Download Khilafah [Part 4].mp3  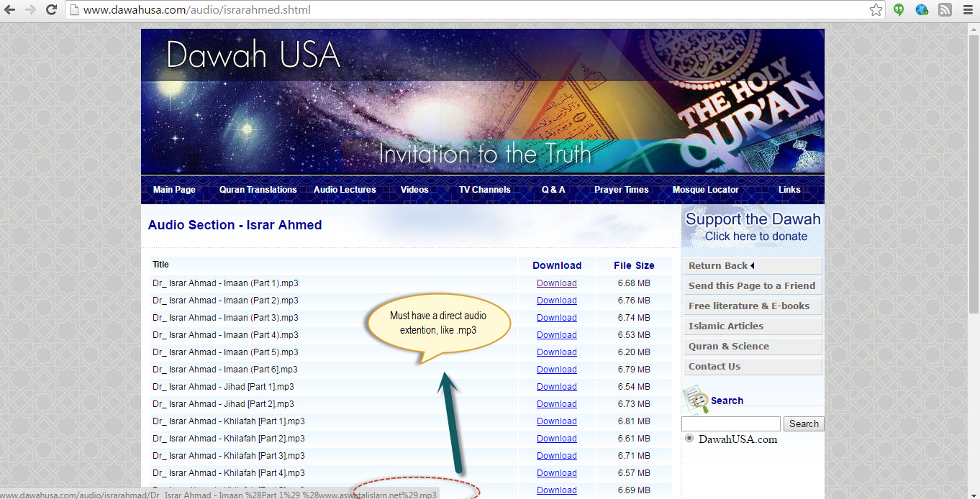(557, 473)
